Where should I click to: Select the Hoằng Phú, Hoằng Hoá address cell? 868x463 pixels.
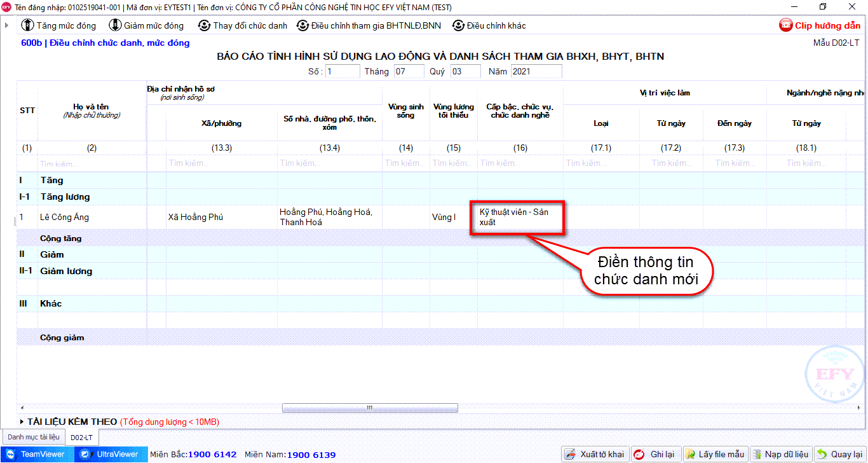pyautogui.click(x=329, y=217)
